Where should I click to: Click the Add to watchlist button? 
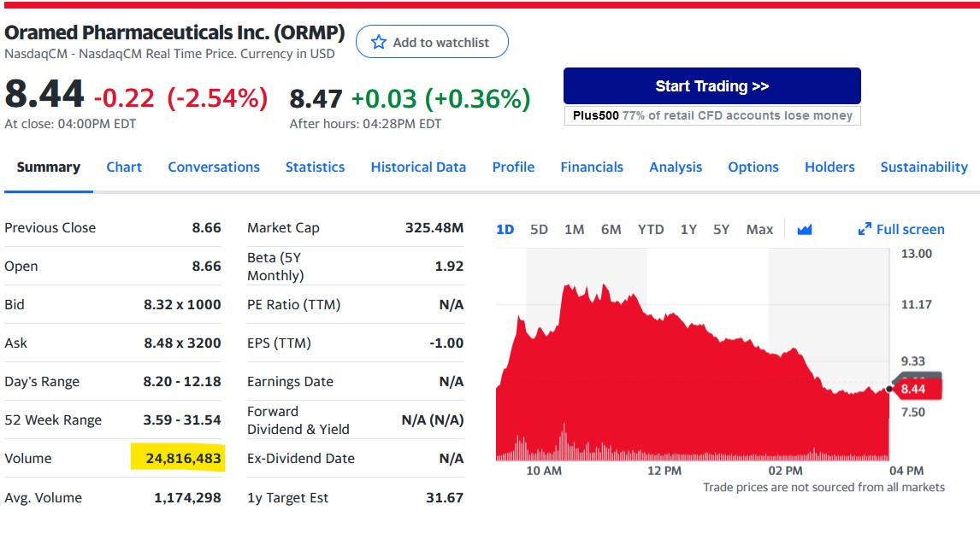coord(432,42)
